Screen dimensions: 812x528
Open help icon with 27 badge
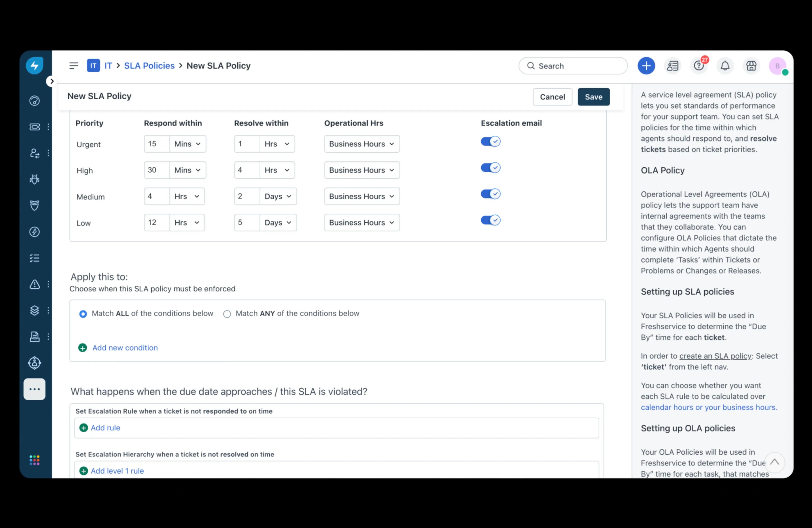[699, 65]
